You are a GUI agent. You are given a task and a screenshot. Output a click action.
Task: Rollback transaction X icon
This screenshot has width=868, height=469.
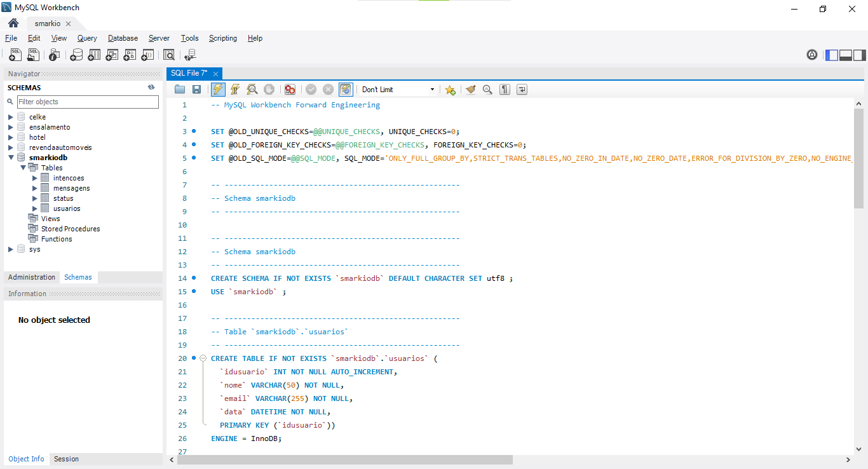click(x=328, y=90)
